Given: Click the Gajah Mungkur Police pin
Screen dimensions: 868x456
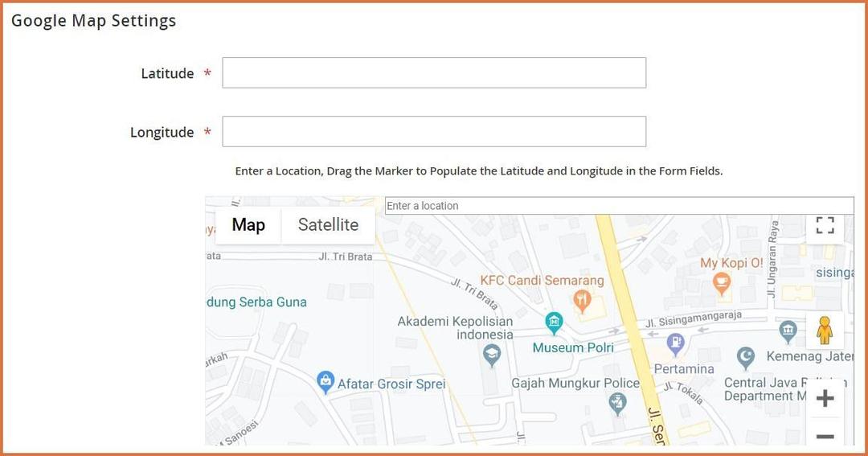Looking at the screenshot, I should pyautogui.click(x=617, y=404).
